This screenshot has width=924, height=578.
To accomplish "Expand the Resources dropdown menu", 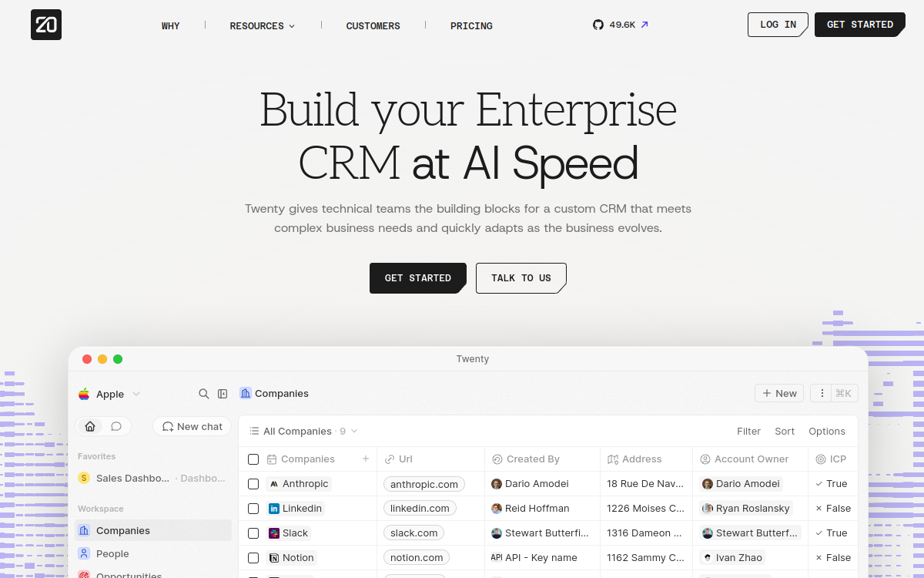I will point(263,25).
